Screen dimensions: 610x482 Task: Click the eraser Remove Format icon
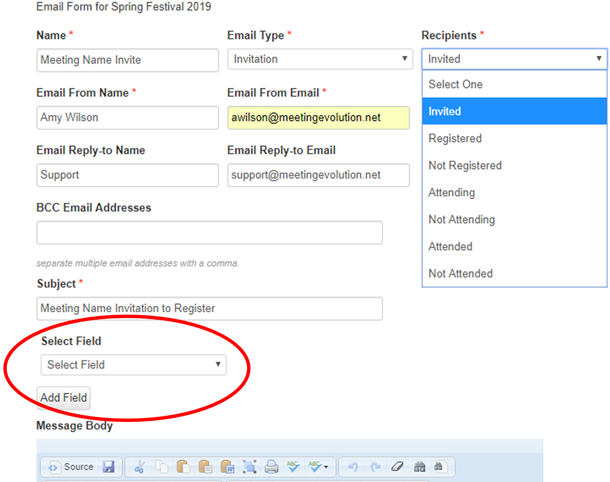click(x=396, y=467)
